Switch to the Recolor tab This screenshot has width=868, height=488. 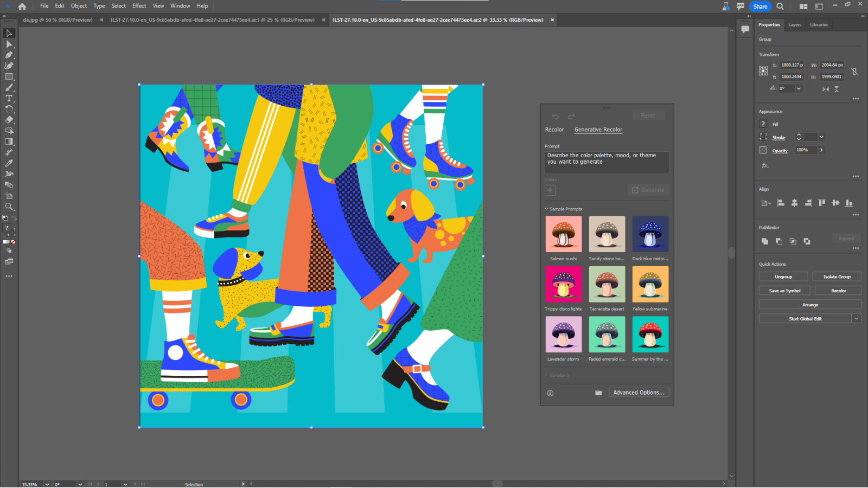pos(554,130)
